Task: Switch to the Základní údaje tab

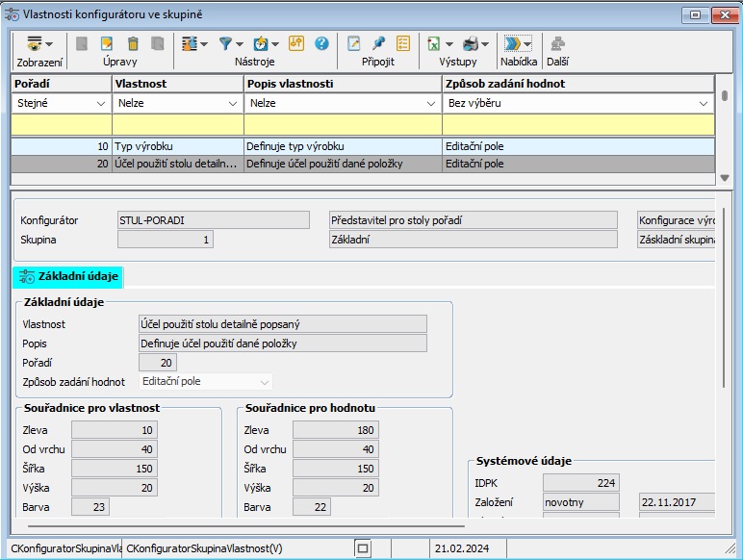Action: [x=68, y=277]
